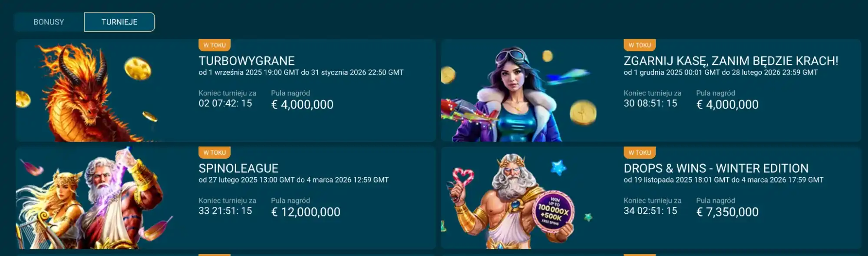The height and width of the screenshot is (256, 868).
Task: Switch to the BONUSY tab
Action: pos(49,22)
